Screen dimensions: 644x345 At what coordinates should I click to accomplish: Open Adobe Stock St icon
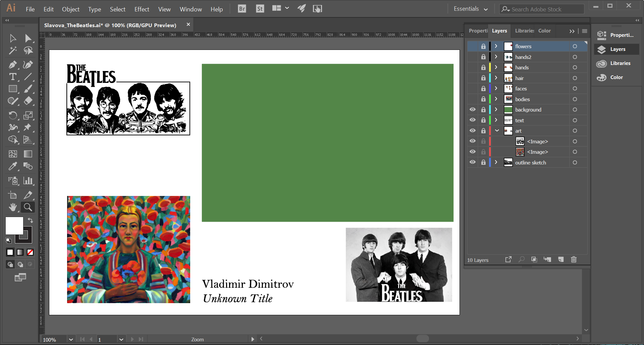[x=260, y=9]
